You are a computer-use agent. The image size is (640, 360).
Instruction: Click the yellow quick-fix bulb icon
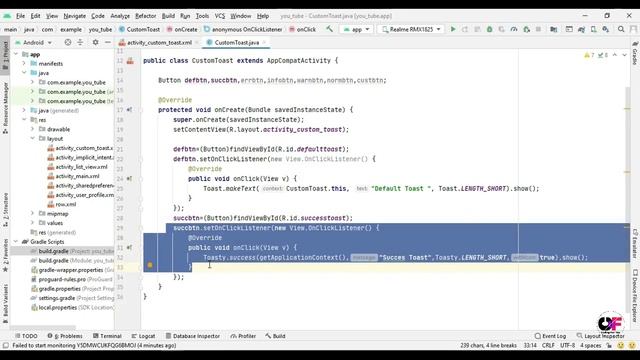(x=150, y=265)
